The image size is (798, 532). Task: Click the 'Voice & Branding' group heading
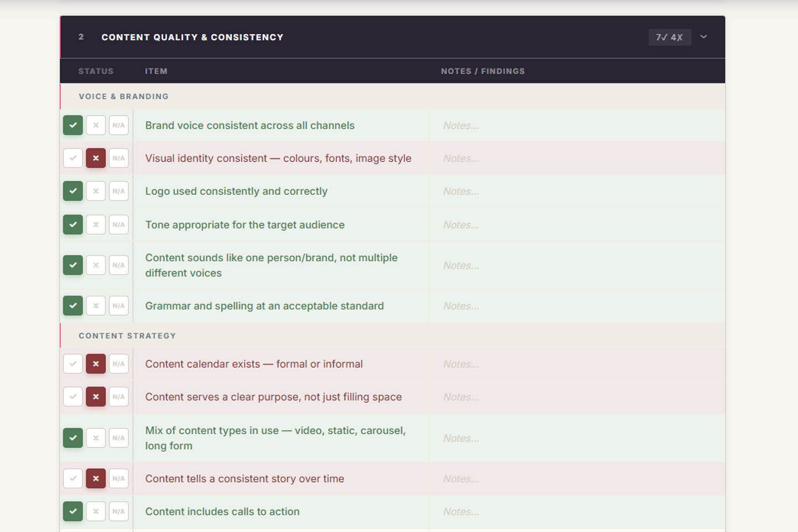pos(124,96)
